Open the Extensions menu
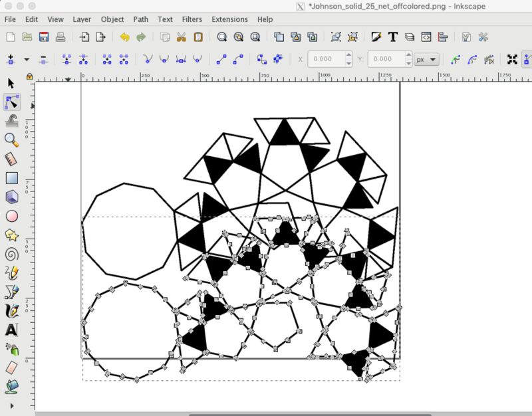532x416 pixels. point(229,19)
